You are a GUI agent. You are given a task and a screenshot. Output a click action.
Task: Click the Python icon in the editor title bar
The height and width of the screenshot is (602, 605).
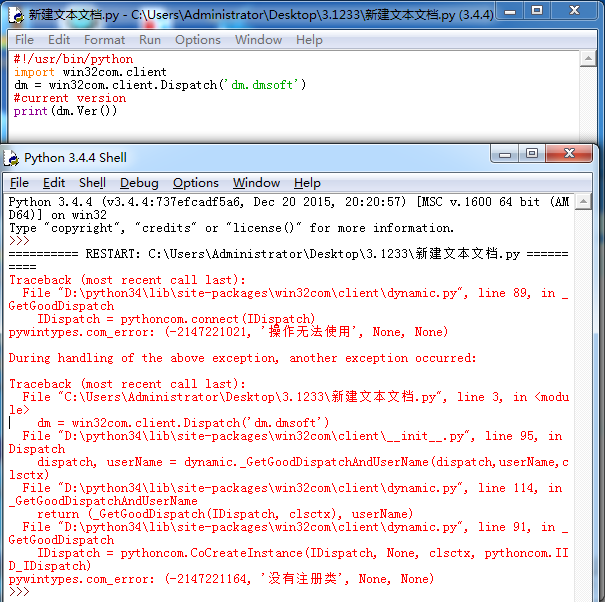click(x=14, y=14)
